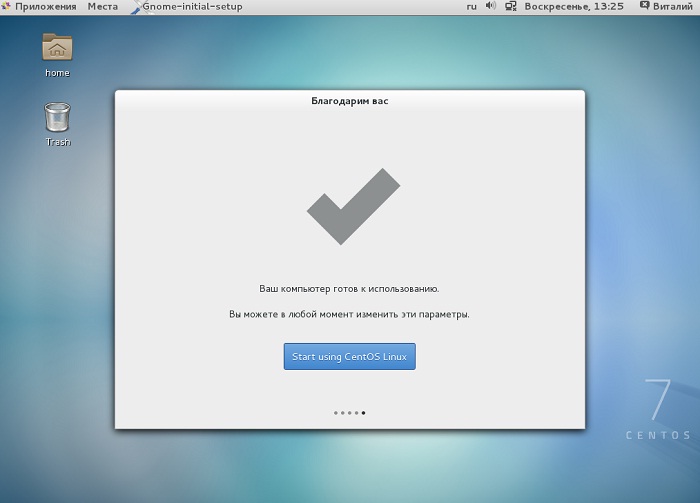Click the large checkmark image
This screenshot has height=503, width=700.
353,207
